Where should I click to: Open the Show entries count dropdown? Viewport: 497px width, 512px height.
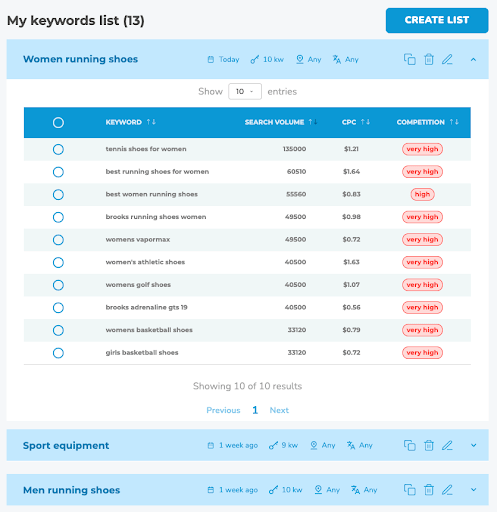click(245, 91)
